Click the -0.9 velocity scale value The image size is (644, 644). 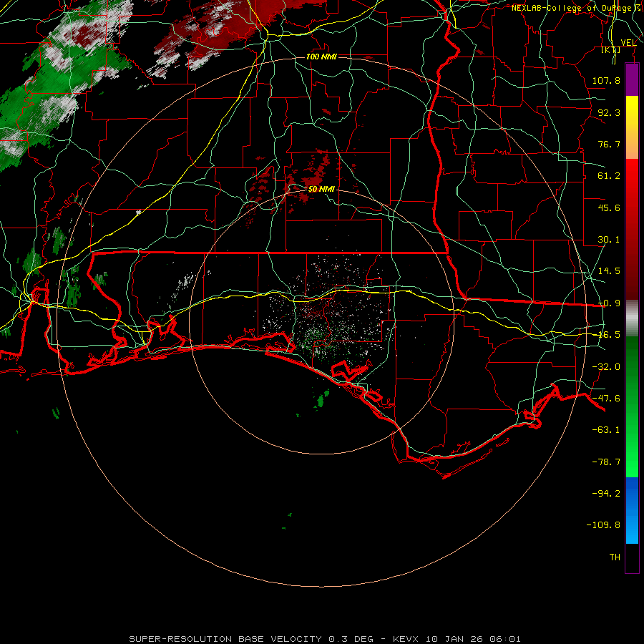click(609, 303)
